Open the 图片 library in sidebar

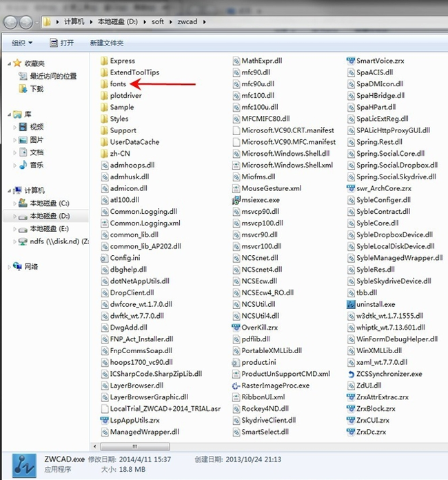pos(31,140)
